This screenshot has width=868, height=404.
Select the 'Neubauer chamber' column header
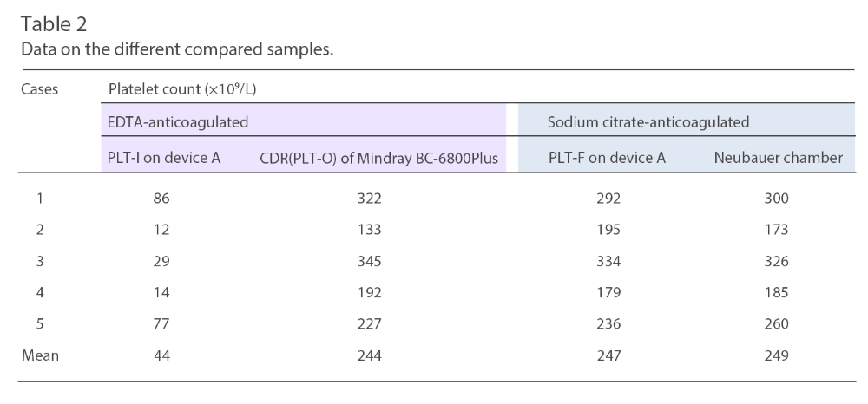[776, 158]
